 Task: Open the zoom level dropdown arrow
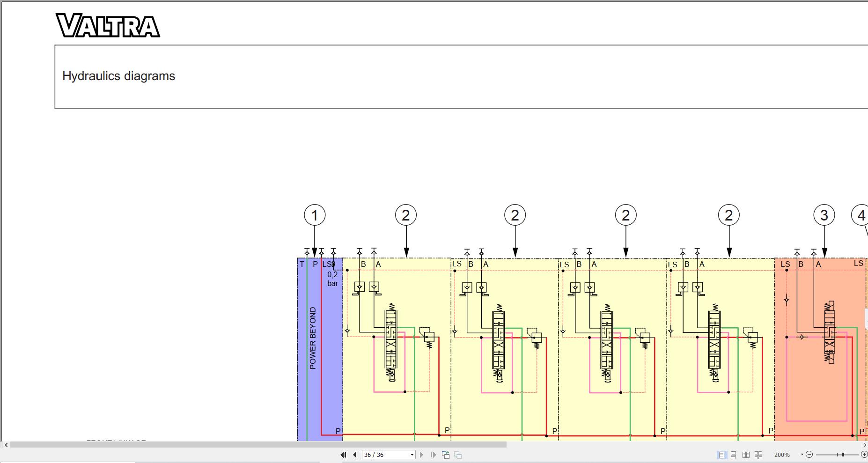[x=802, y=455]
